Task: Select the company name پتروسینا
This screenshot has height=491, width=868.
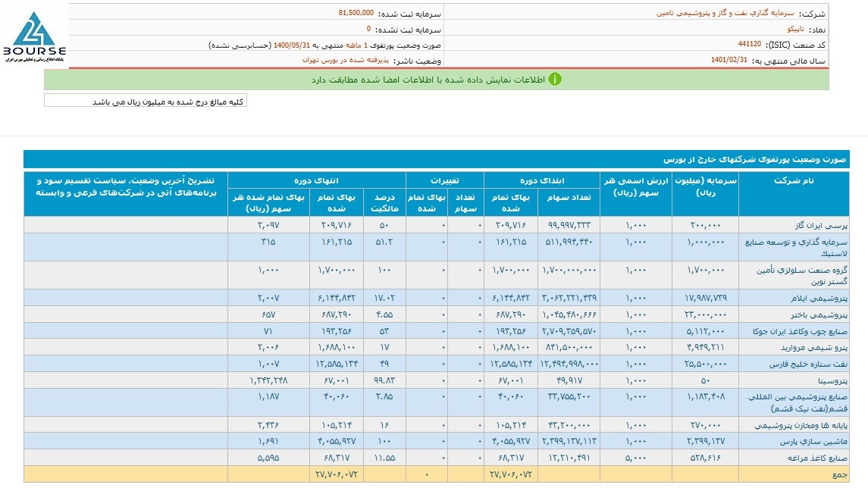Action: (832, 381)
